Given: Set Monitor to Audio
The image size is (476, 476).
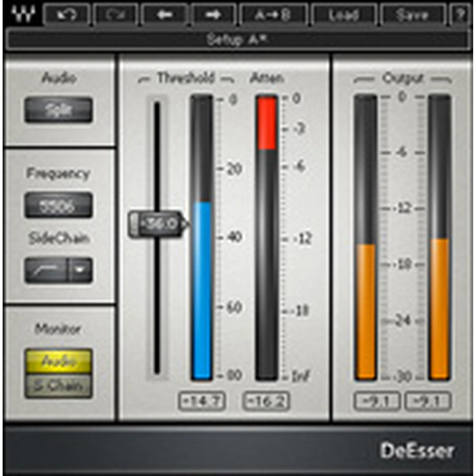Looking at the screenshot, I should coord(58,361).
